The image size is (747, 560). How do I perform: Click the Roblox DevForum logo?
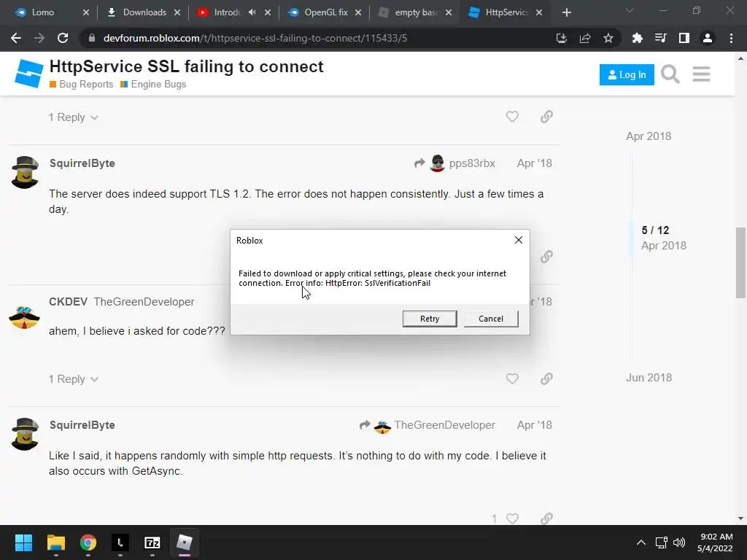(x=28, y=74)
